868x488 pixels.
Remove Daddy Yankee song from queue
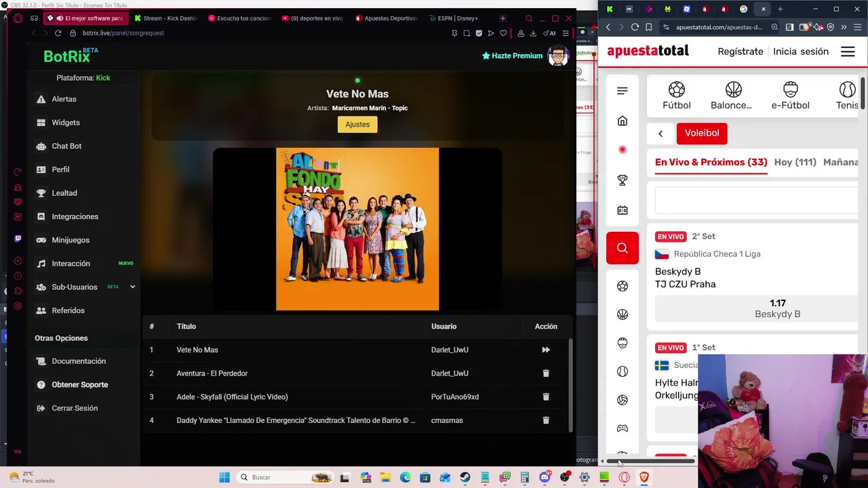[545, 420]
